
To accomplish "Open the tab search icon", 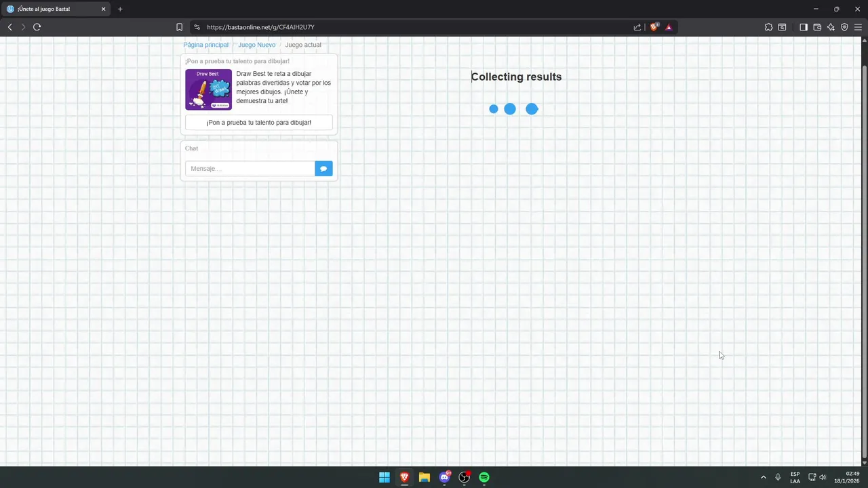I will (x=782, y=27).
